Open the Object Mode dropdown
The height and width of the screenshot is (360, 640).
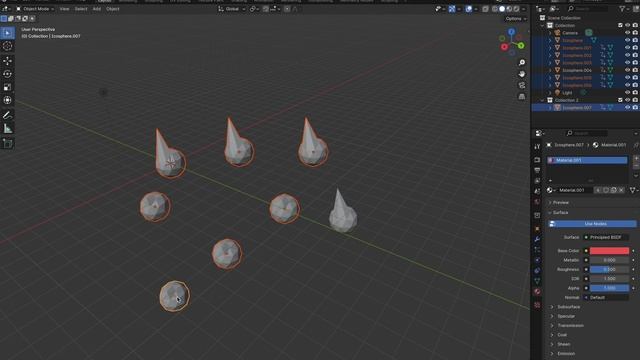(x=35, y=9)
